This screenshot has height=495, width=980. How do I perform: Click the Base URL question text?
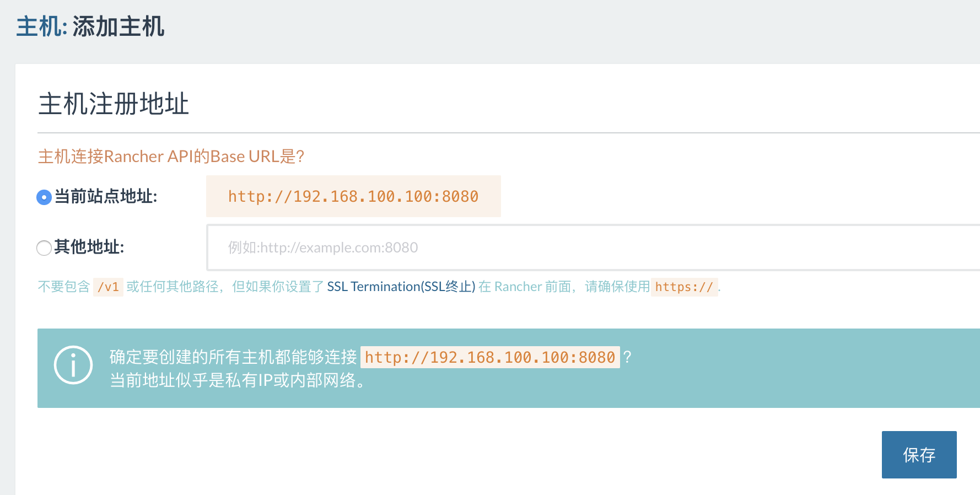pos(171,157)
